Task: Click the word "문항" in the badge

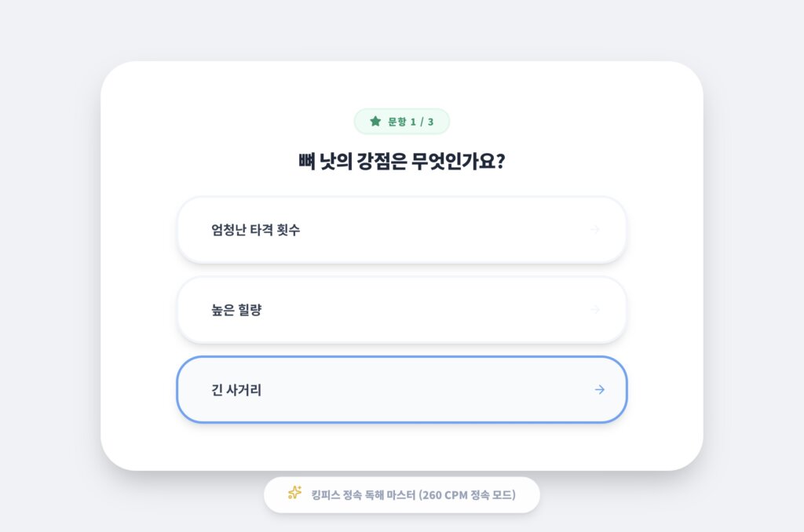Action: [x=397, y=122]
